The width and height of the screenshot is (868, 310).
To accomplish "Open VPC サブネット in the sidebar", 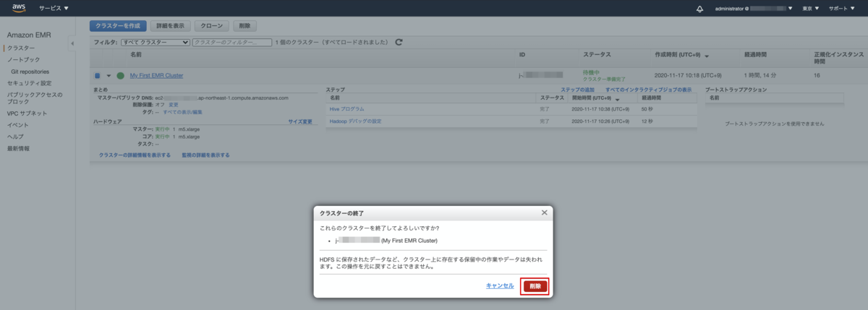I will [x=27, y=113].
